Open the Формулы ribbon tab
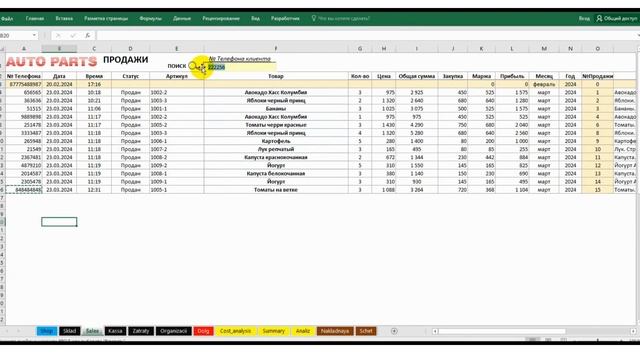 pyautogui.click(x=150, y=18)
